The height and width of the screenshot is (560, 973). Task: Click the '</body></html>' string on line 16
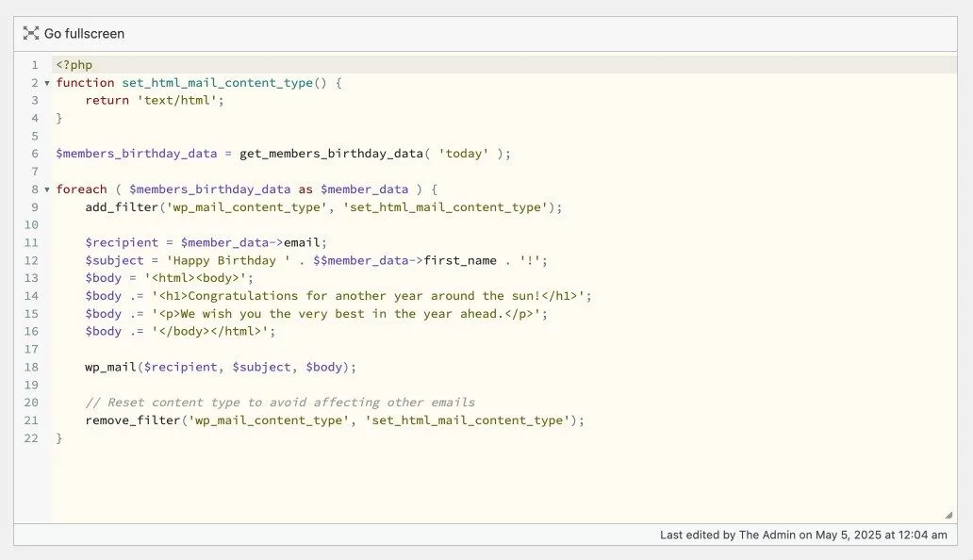pos(209,331)
